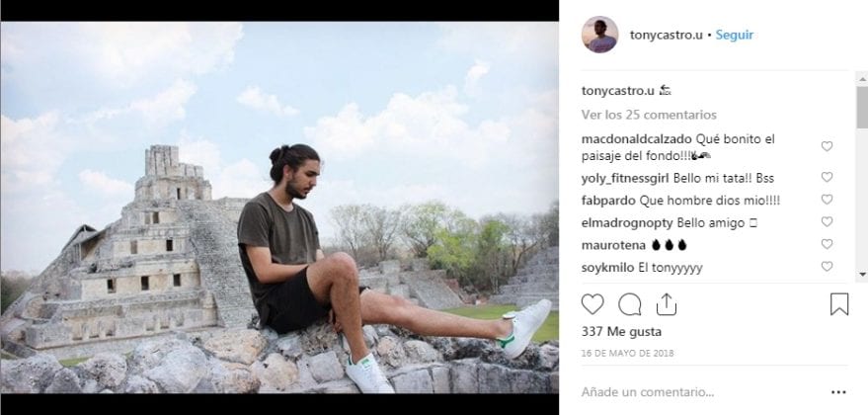Like elmadrognopty's comment heart

pyautogui.click(x=827, y=221)
